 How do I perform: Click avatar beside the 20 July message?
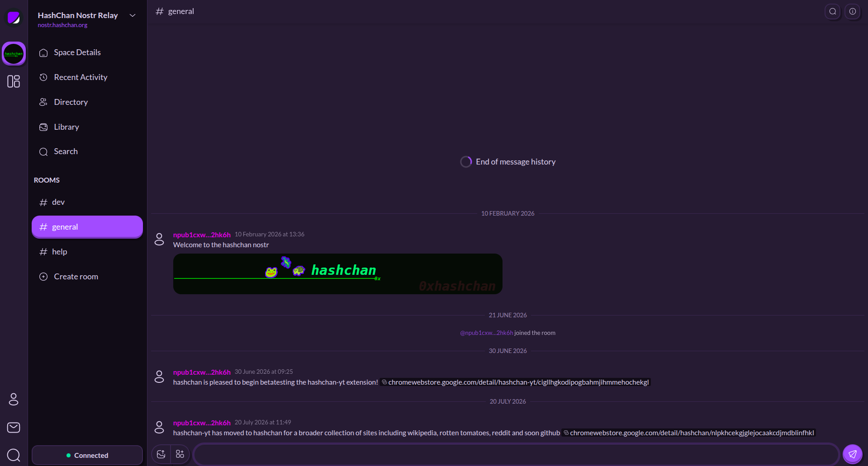pyautogui.click(x=159, y=427)
